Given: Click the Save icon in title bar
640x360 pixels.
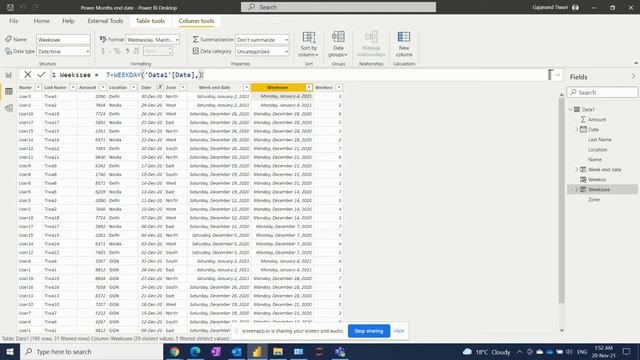Looking at the screenshot, I should [x=10, y=7].
